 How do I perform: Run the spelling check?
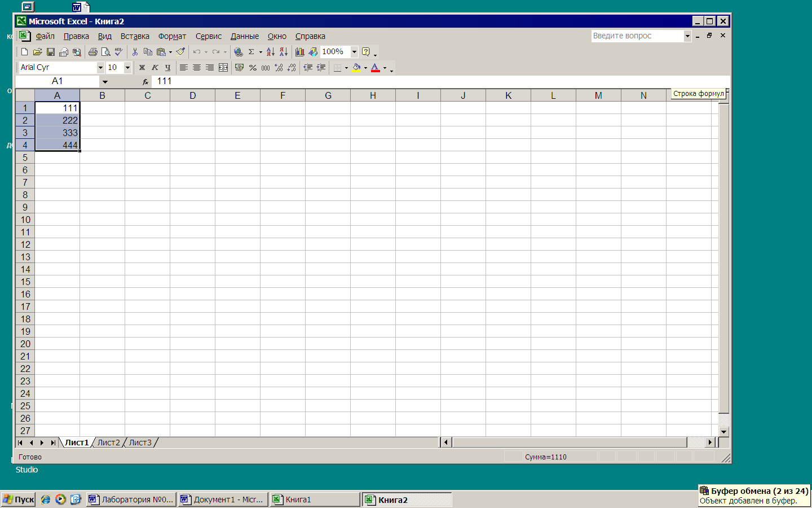click(118, 52)
